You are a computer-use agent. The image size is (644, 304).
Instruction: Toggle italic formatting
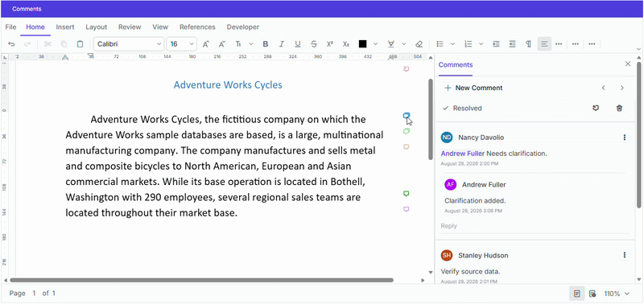tap(281, 44)
